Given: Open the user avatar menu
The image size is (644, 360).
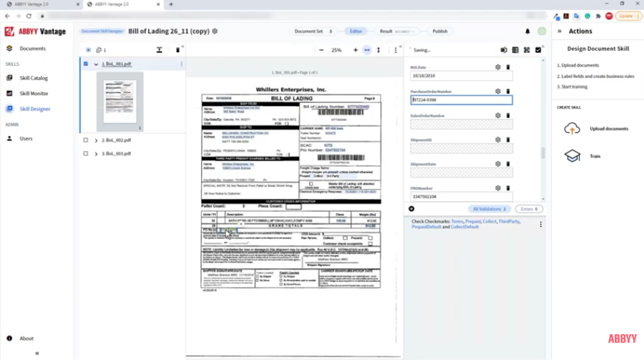Looking at the screenshot, I should (x=542, y=31).
